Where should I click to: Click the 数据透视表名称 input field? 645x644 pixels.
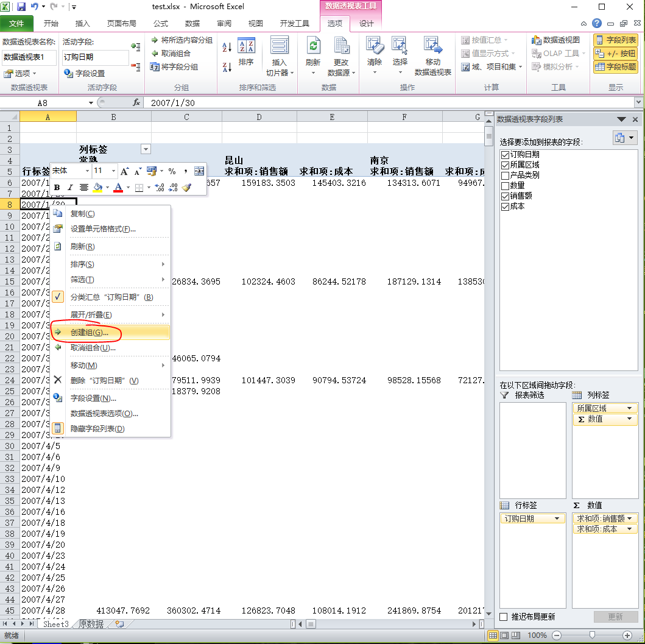click(x=29, y=57)
